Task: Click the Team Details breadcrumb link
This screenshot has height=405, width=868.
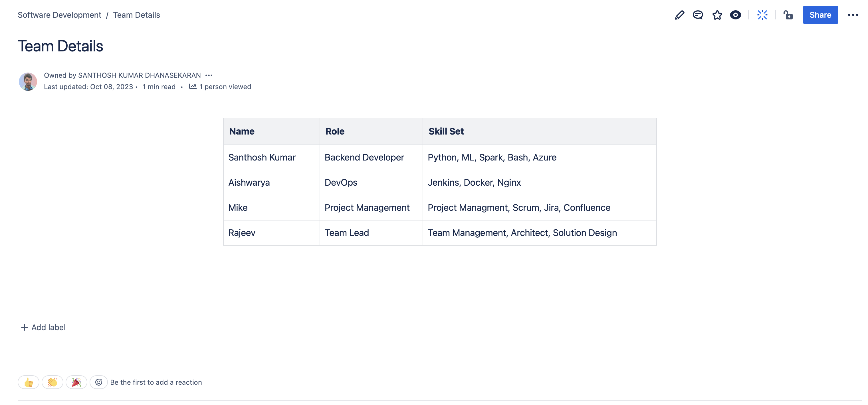Action: tap(136, 15)
